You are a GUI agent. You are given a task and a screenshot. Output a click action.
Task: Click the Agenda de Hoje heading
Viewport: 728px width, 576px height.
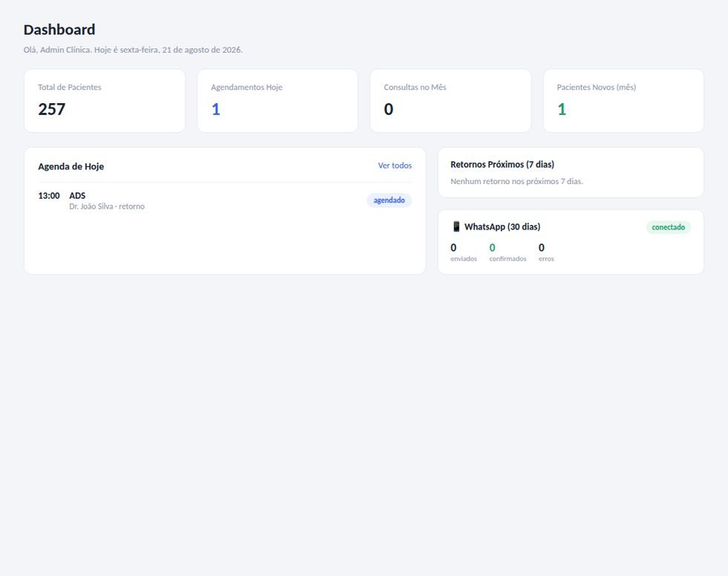(71, 166)
